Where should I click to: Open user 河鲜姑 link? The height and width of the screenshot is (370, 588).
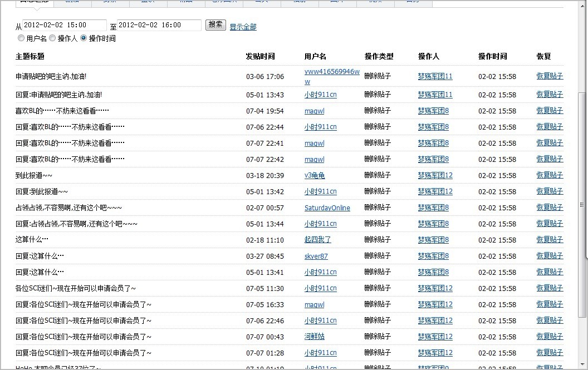click(x=314, y=337)
